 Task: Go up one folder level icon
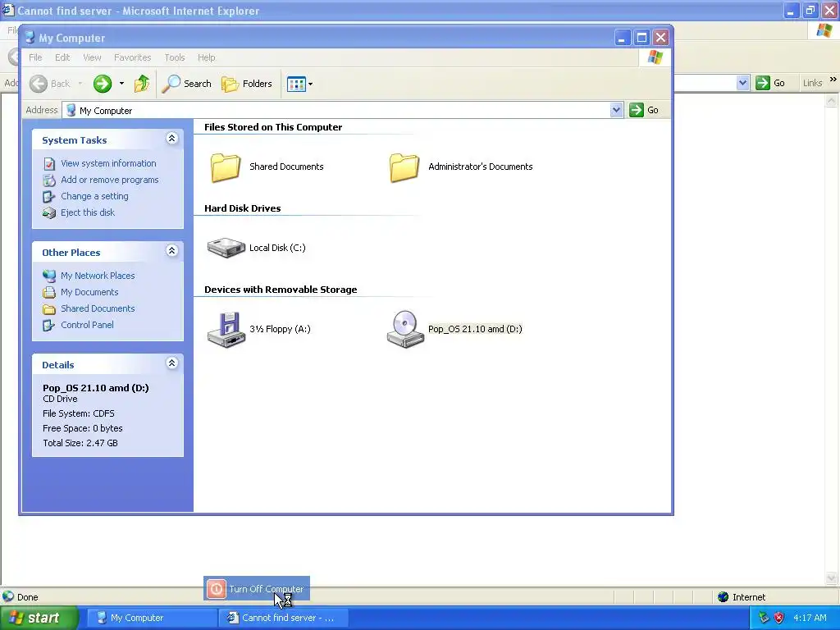click(x=142, y=84)
